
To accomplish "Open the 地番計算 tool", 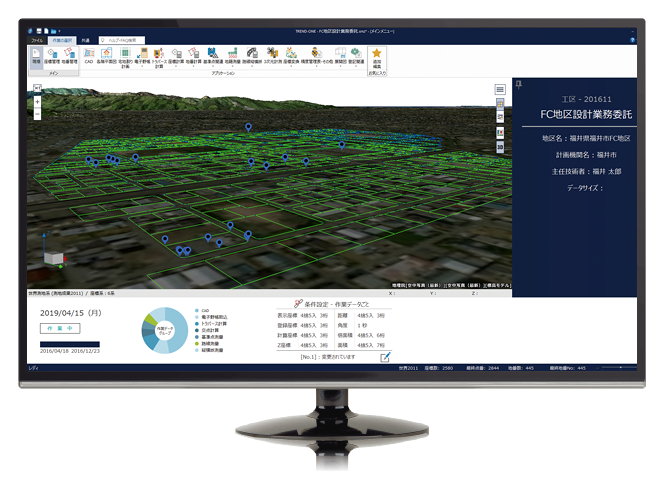I will 194,56.
